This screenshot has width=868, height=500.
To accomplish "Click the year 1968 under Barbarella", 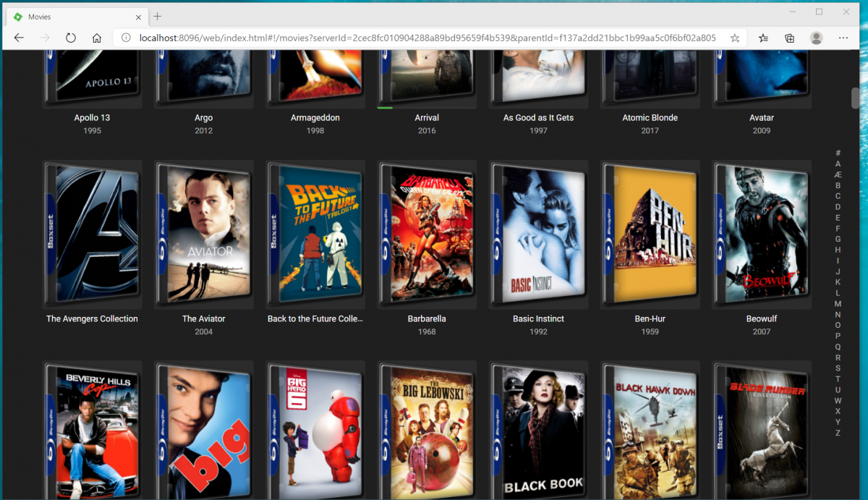I will (427, 332).
